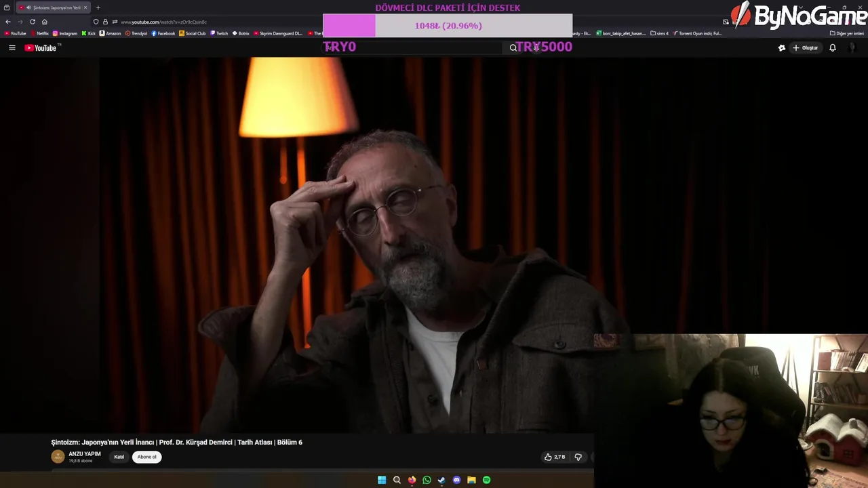Open Social Club bookmark

pos(193,33)
